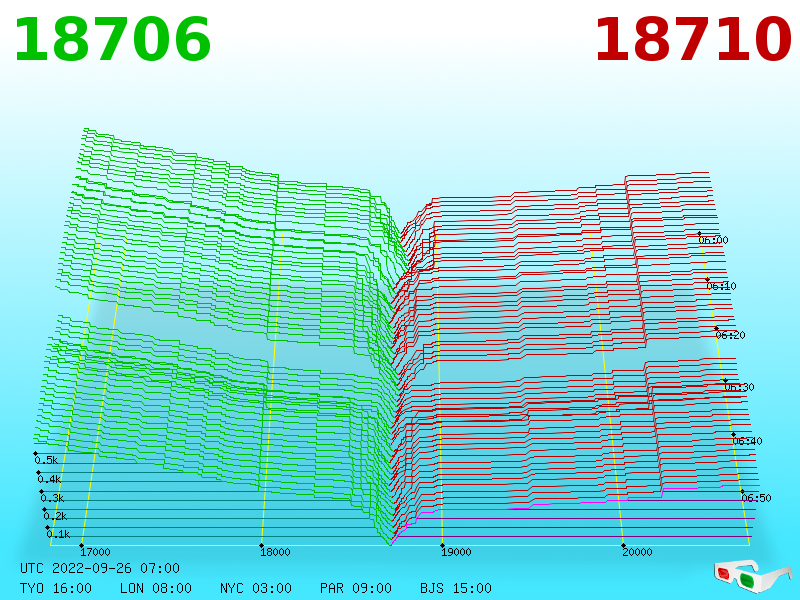Viewport: 800px width, 600px height.
Task: Select the 20000 price axis label
Action: tap(637, 552)
